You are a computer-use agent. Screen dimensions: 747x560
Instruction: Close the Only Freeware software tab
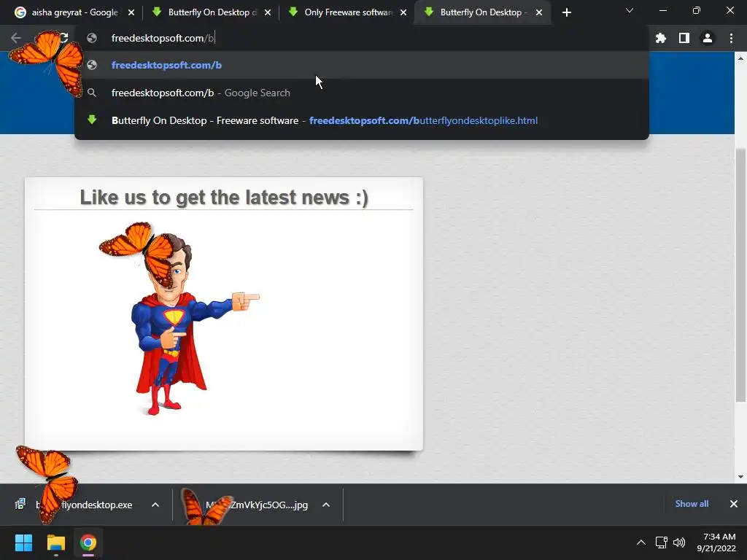(403, 12)
